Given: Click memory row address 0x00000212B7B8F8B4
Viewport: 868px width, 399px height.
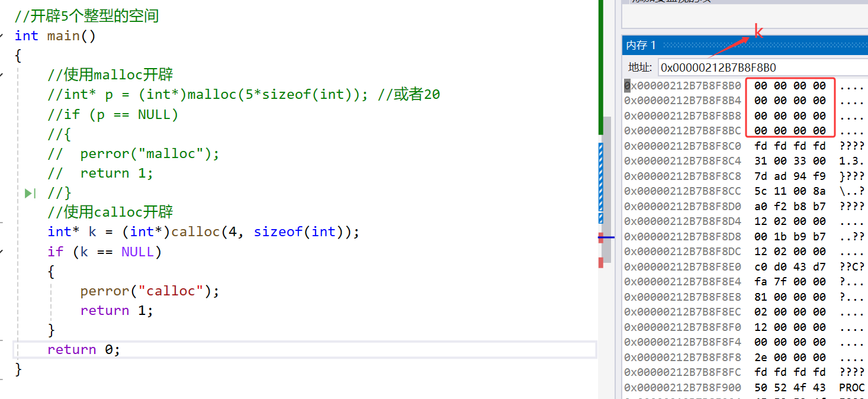Looking at the screenshot, I should click(x=683, y=101).
